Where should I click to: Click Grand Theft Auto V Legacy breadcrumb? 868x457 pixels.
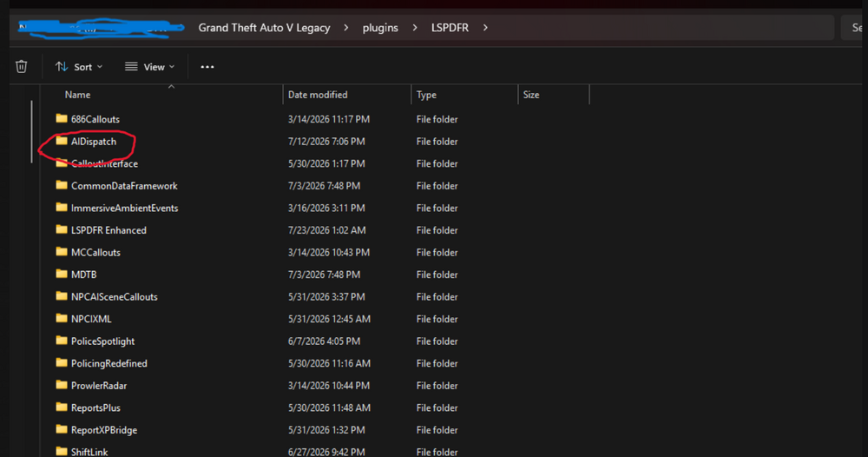coord(264,28)
